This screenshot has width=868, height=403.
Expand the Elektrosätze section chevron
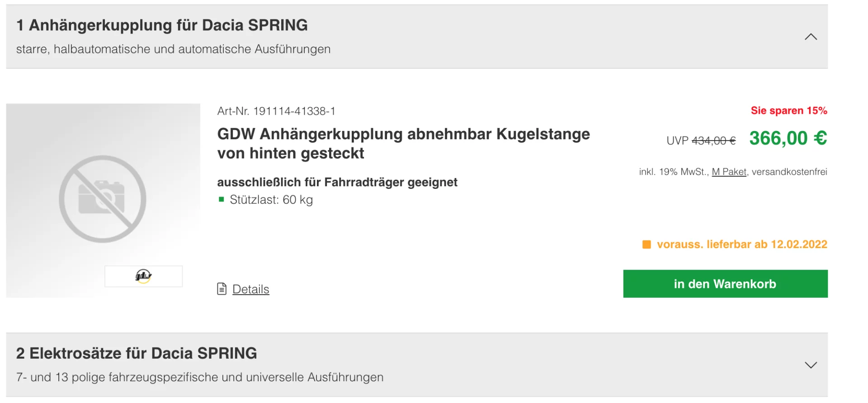point(811,365)
